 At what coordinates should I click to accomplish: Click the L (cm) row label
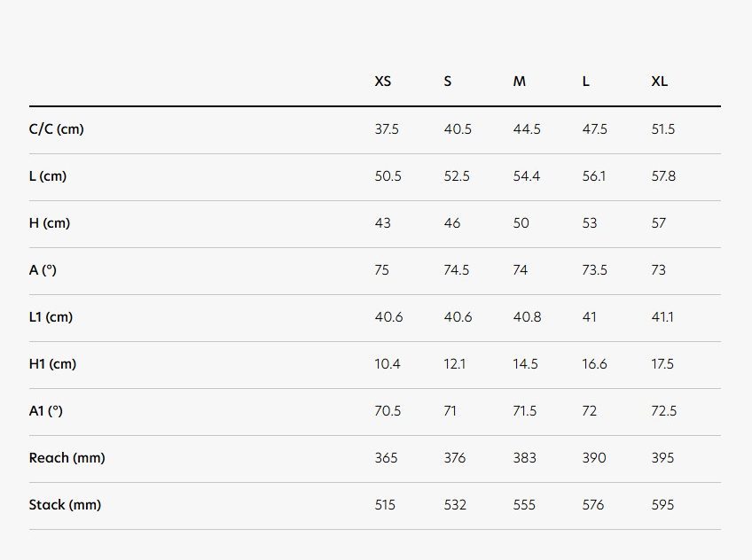coord(48,175)
